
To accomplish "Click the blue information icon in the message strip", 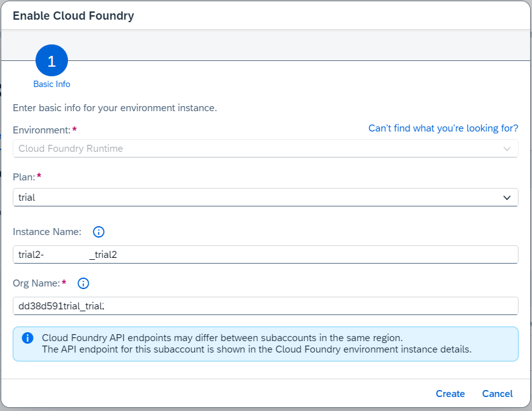I will pyautogui.click(x=27, y=338).
